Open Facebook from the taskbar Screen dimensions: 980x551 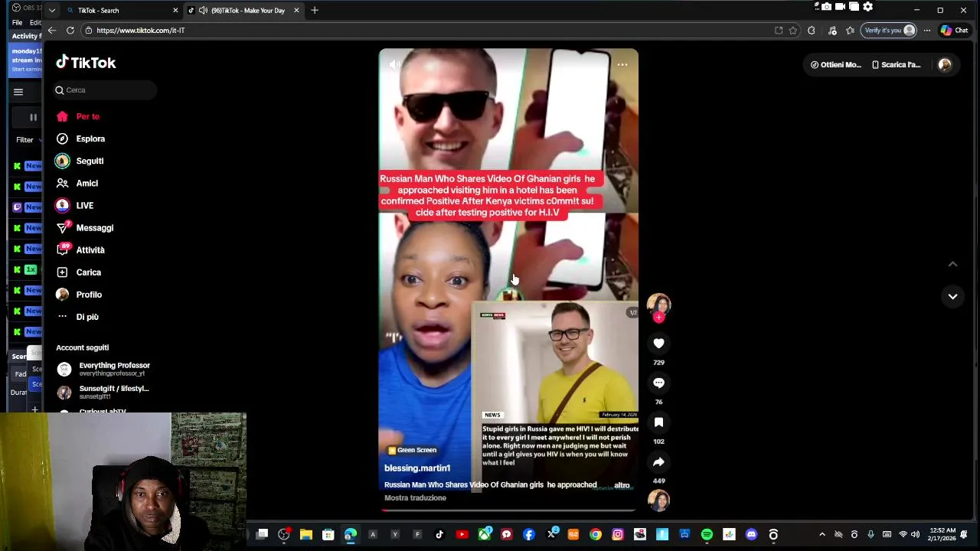pyautogui.click(x=528, y=534)
